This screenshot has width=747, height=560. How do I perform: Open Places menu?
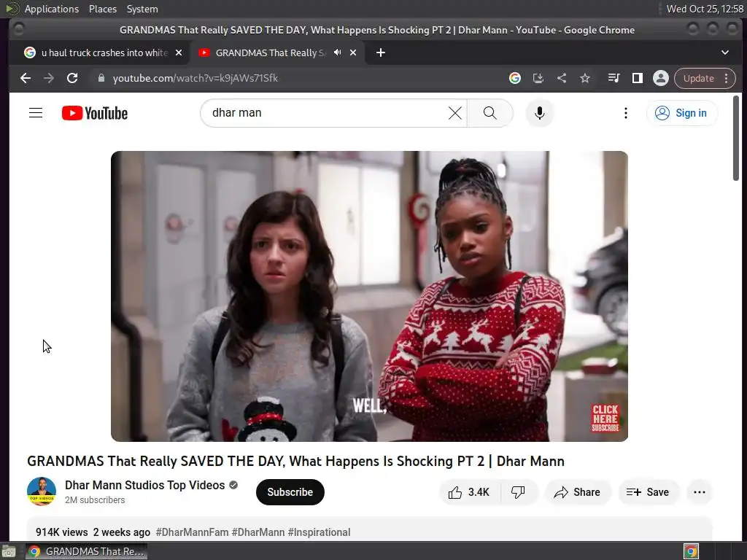click(103, 9)
